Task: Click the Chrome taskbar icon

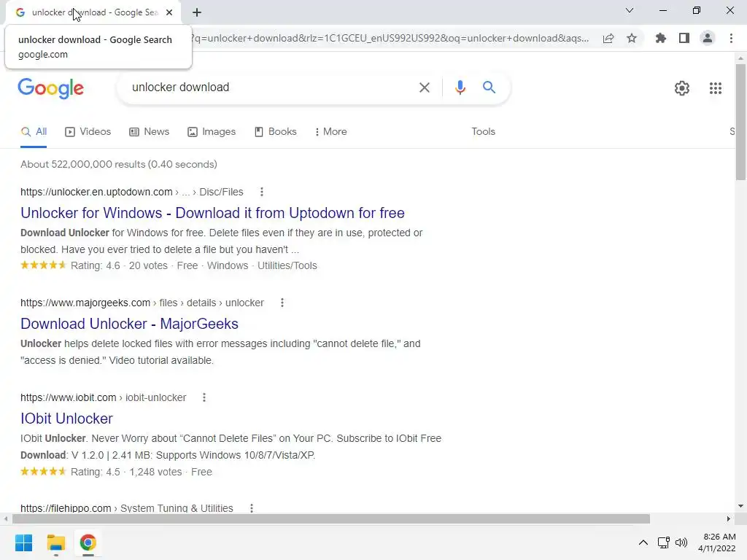Action: coord(88,542)
